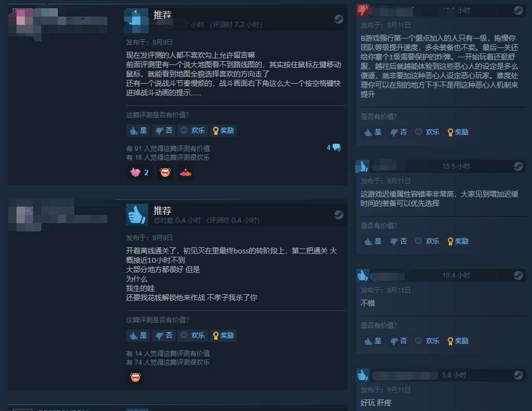This screenshot has width=532, height=411.
Task: Click the pink heart award with count 2
Action: pyautogui.click(x=139, y=172)
